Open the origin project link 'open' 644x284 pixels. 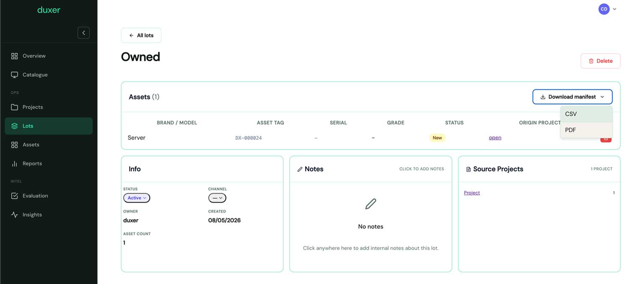[495, 137]
